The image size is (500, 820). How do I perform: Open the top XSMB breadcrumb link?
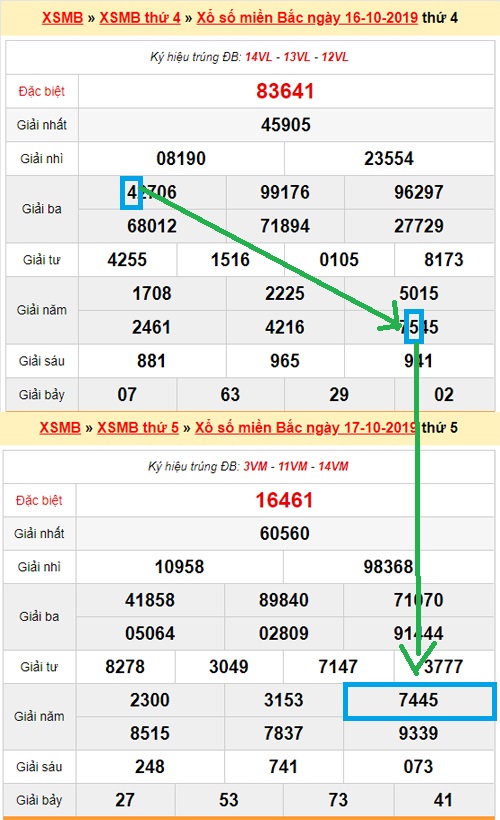coord(62,18)
